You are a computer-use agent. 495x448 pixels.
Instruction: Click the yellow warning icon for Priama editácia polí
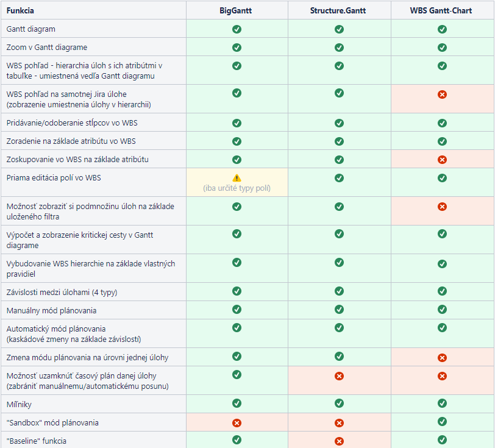click(237, 178)
